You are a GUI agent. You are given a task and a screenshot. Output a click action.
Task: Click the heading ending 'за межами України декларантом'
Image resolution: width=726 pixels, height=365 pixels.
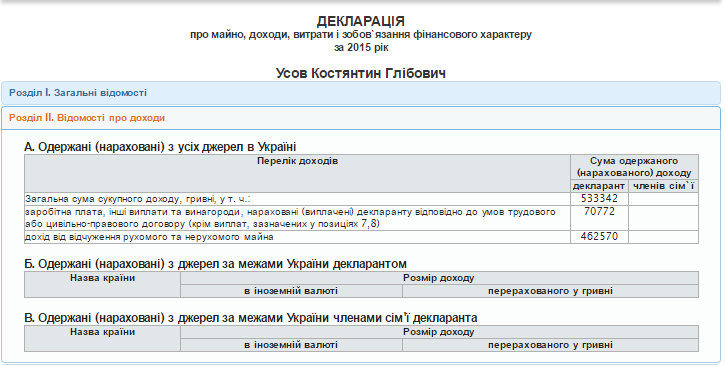(x=215, y=264)
